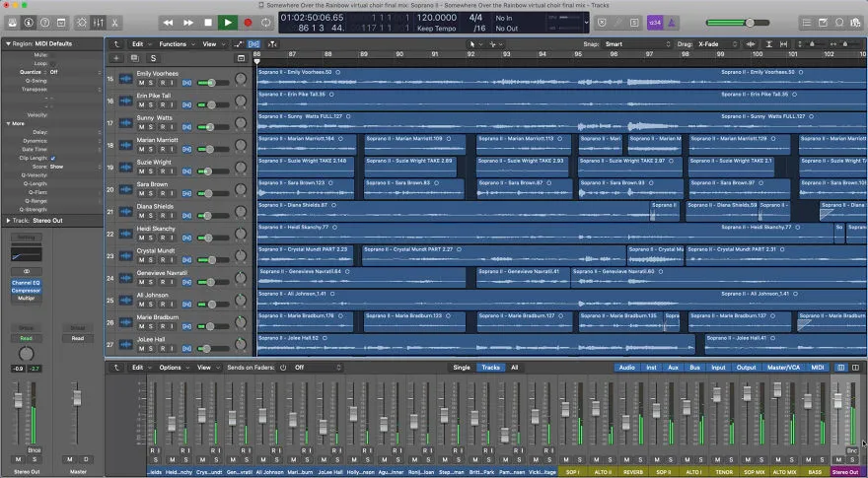Viewport: 868px width, 478px height.
Task: Toggle the Clip Length checkbox
Action: coord(53,159)
